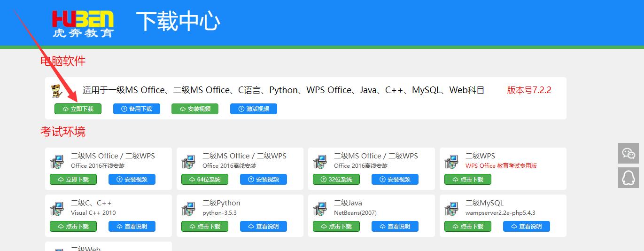Click 立即下载 for Office 2016在线安装

coord(73,180)
